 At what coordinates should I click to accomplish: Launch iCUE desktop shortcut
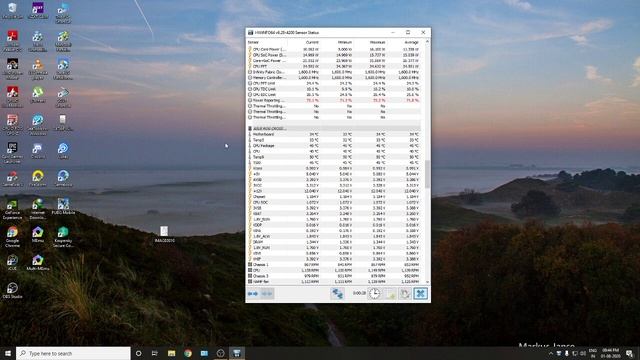point(12,262)
